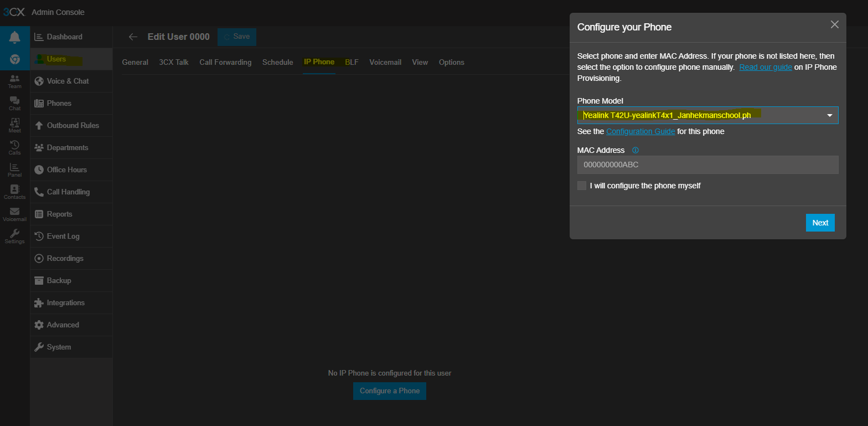Select Users in admin menu
The image size is (868, 426).
(x=71, y=59)
